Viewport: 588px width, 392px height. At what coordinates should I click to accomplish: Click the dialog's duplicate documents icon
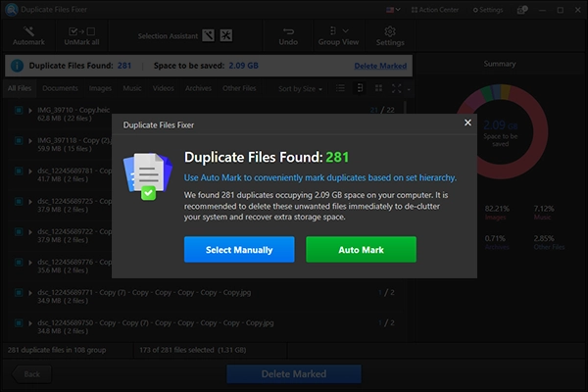pyautogui.click(x=148, y=176)
